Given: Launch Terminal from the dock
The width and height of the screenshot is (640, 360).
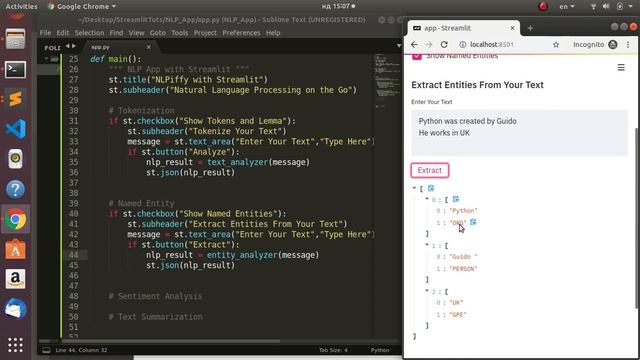Looking at the screenshot, I should [16, 69].
